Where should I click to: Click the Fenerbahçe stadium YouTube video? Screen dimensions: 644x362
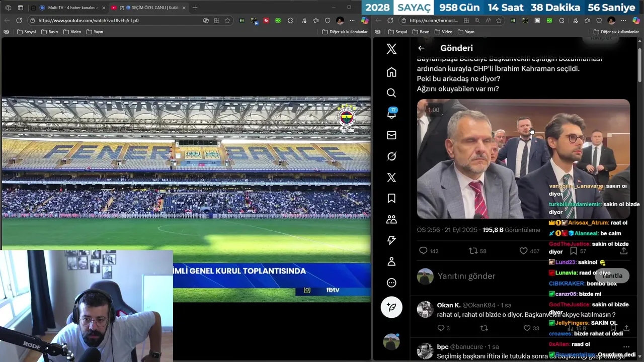pyautogui.click(x=186, y=199)
